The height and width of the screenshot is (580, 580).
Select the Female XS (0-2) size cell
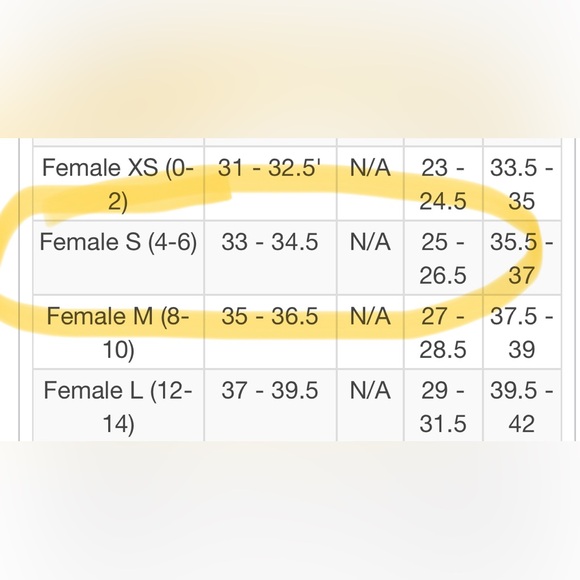click(118, 184)
